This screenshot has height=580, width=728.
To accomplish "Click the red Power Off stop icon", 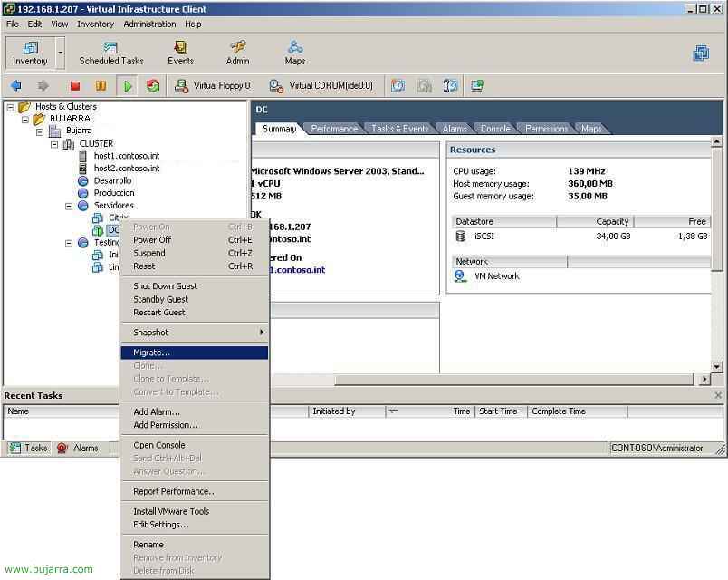I will click(75, 85).
